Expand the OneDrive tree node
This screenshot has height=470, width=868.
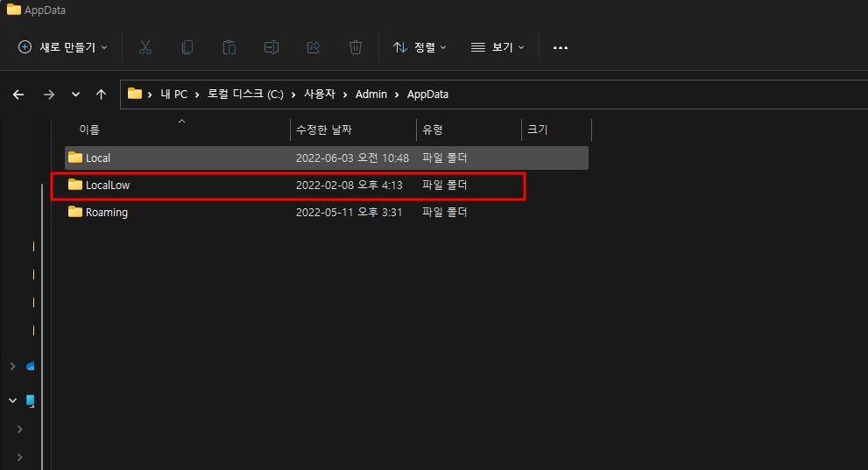click(13, 366)
